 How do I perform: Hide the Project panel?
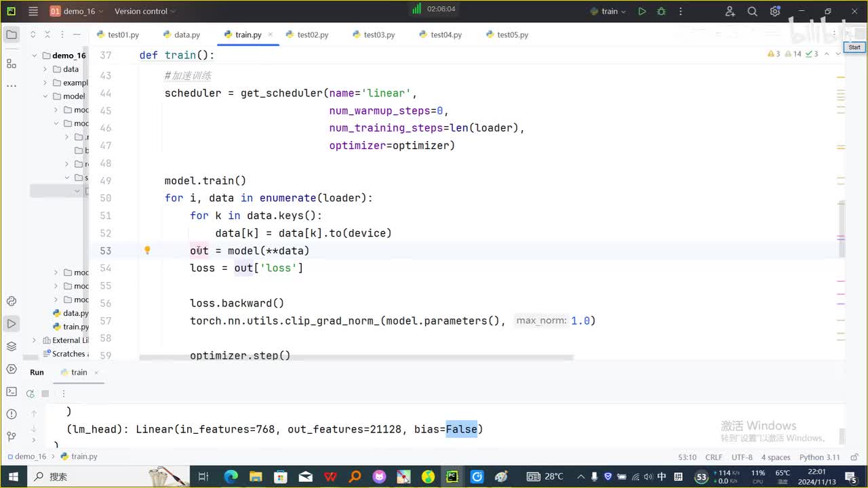coord(77,35)
